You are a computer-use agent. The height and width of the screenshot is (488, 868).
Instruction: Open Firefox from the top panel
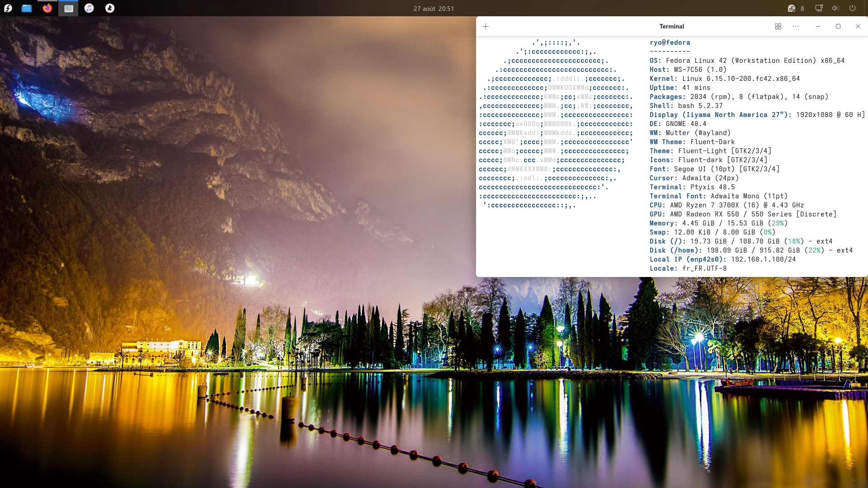(x=47, y=8)
